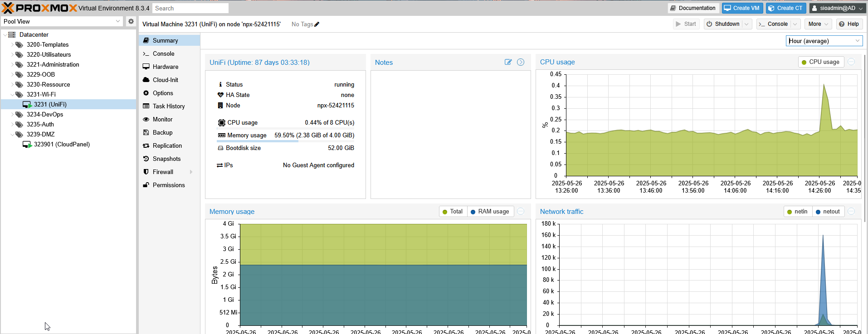Collapse the Notes panel with the circle arrow icon
Screen dimensions: 868x334
point(521,62)
